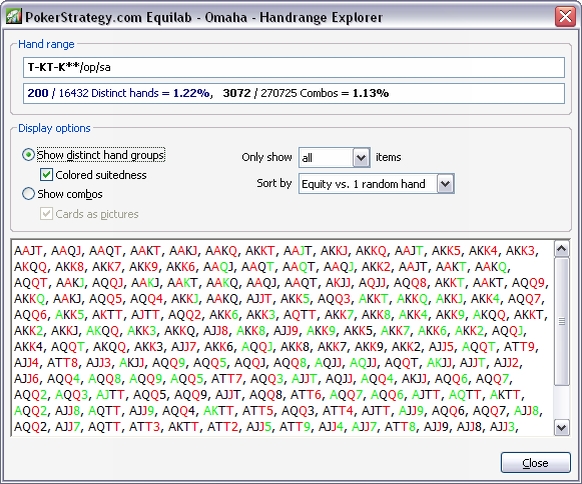Click the hand list scrollbar down arrow
Viewport: 582px width, 484px height.
tap(561, 428)
